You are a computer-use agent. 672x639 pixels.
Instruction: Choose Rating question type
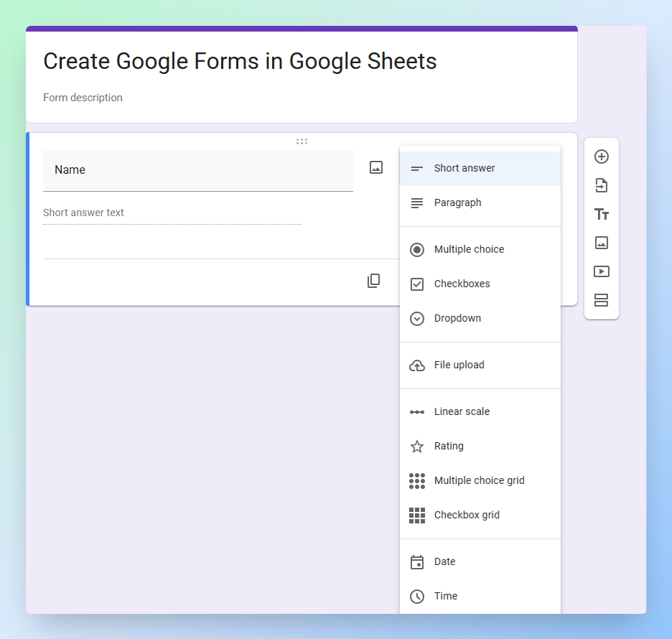click(x=480, y=446)
